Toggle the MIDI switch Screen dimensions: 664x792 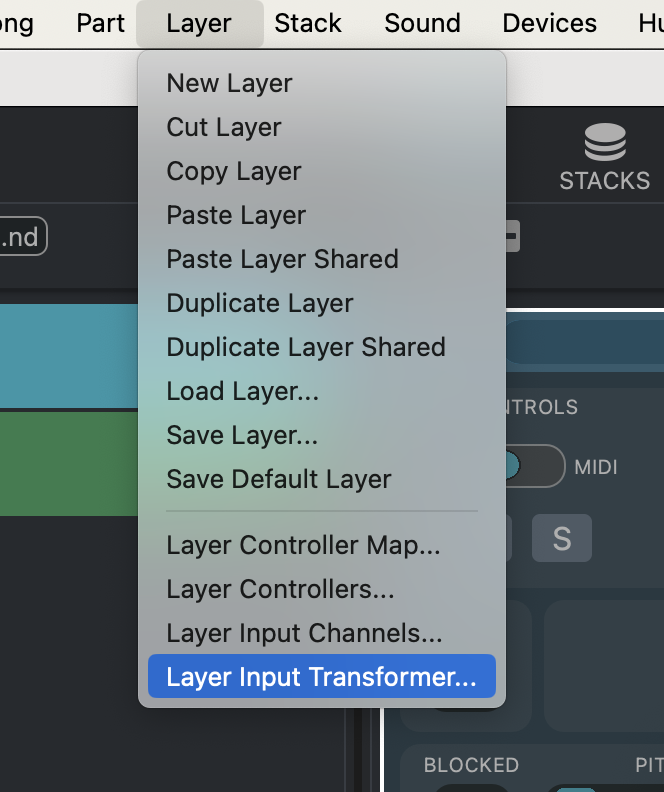(x=528, y=466)
